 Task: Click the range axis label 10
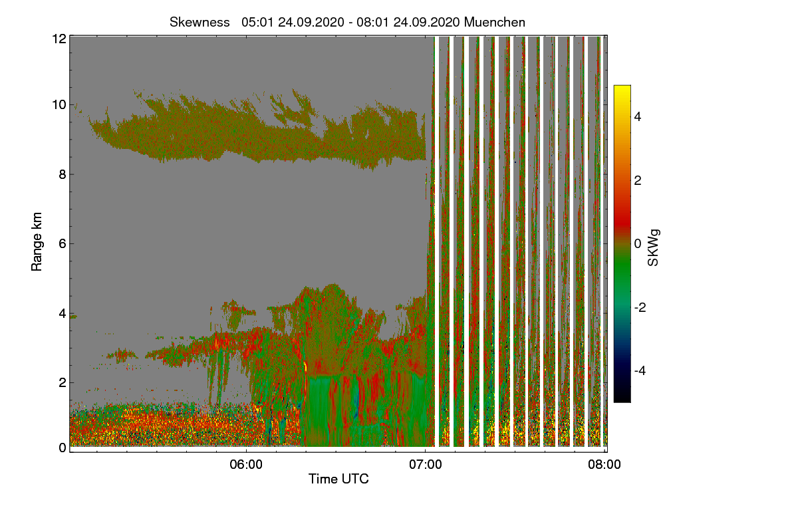coord(59,105)
